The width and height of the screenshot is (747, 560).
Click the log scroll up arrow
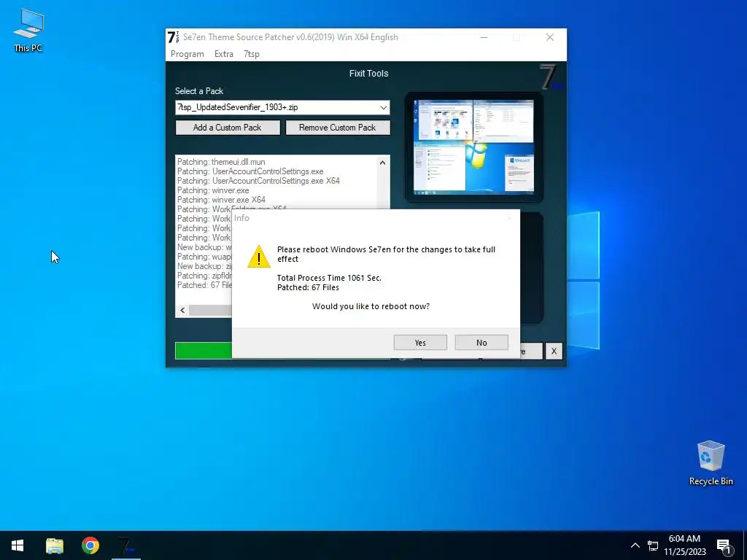(382, 163)
